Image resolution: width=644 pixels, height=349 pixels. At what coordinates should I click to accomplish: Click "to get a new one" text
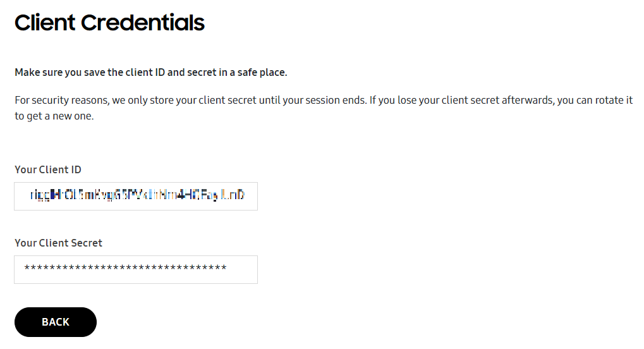tap(54, 116)
